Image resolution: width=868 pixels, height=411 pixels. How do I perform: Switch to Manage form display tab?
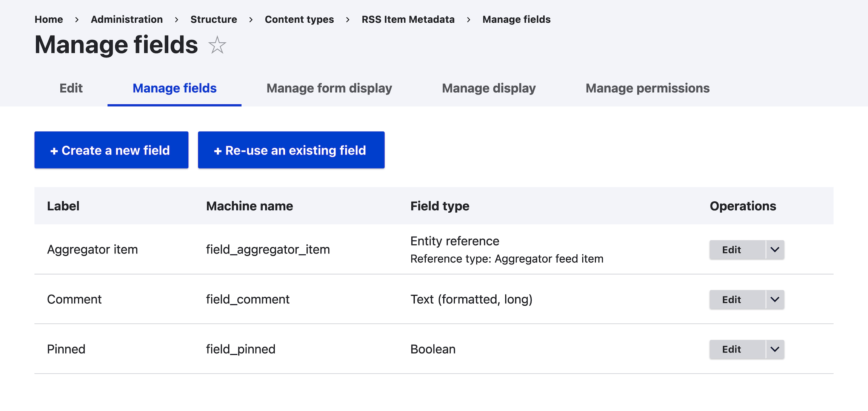329,88
